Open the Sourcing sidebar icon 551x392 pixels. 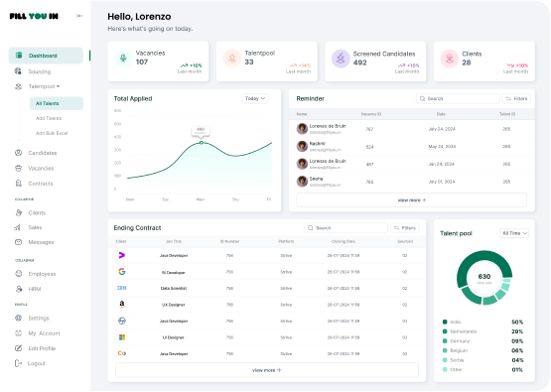click(x=18, y=71)
